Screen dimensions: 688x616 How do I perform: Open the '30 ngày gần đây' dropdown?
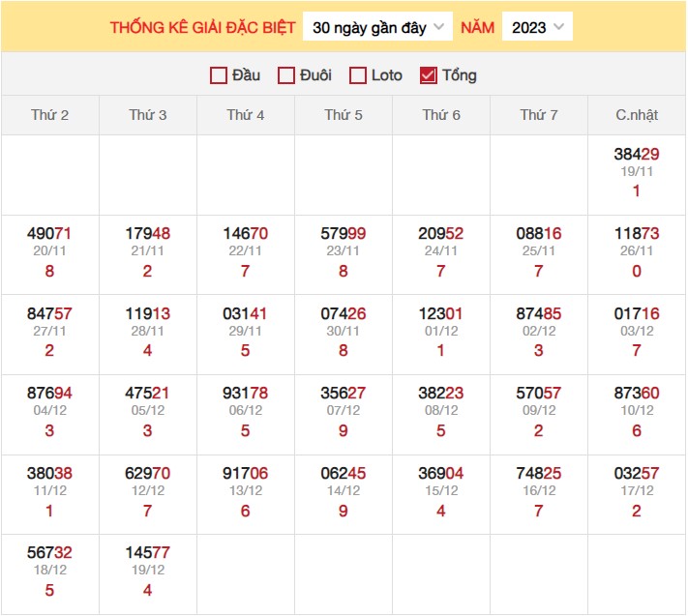click(x=377, y=27)
